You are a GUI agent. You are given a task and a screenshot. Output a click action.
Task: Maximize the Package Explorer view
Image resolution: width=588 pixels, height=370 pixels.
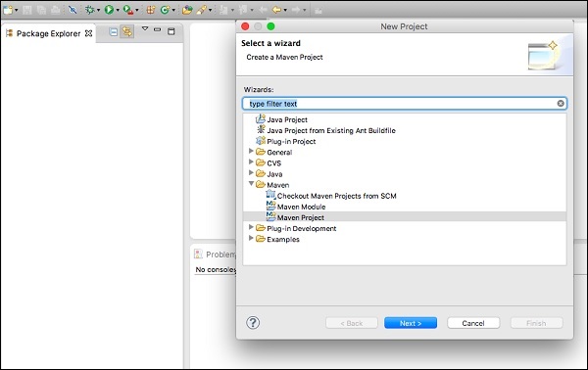tap(171, 31)
